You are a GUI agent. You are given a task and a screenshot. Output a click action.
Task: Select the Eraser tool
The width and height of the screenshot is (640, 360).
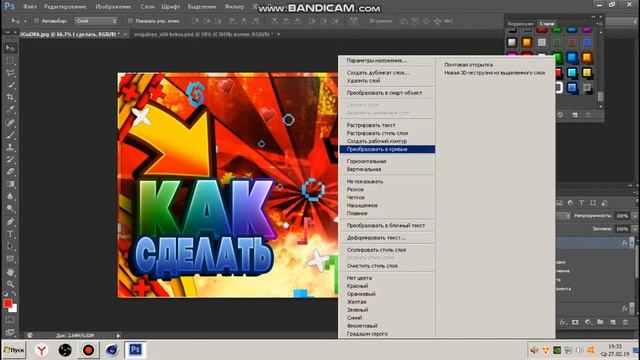point(10,171)
